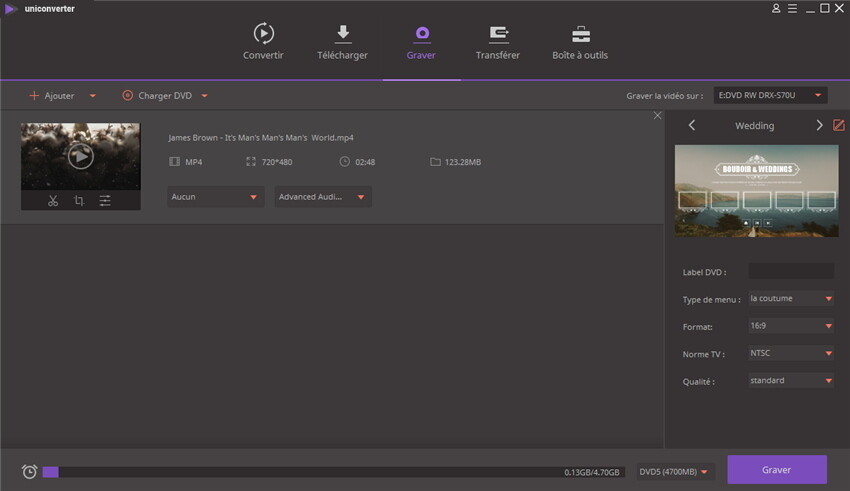850x491 pixels.
Task: Go to the previous DVD menu template
Action: click(x=692, y=126)
